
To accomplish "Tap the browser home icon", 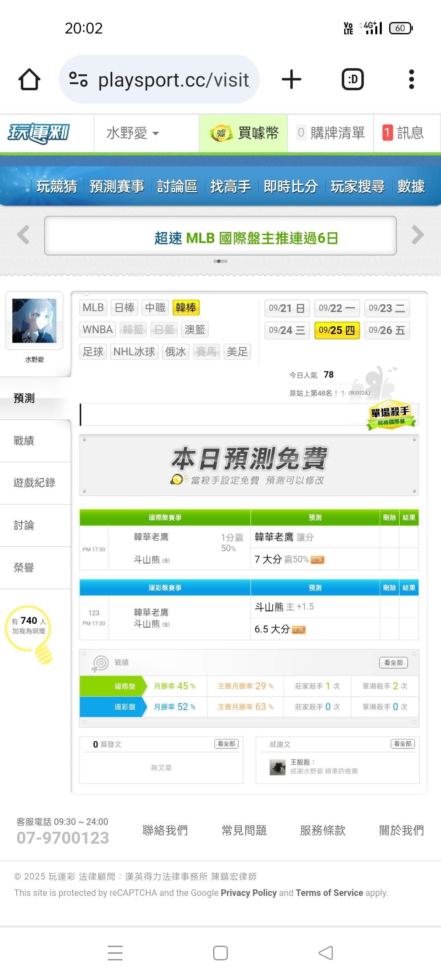I will click(29, 79).
